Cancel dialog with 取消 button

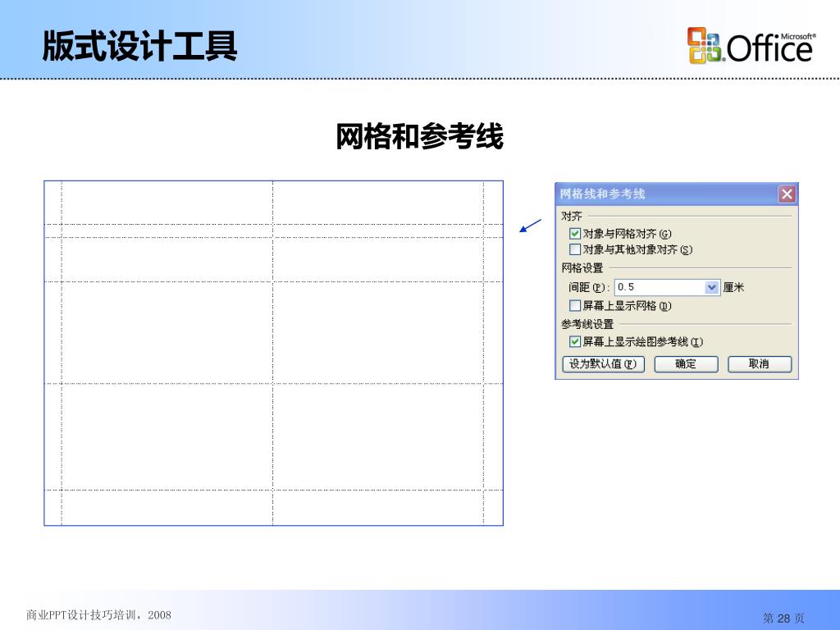(x=759, y=363)
